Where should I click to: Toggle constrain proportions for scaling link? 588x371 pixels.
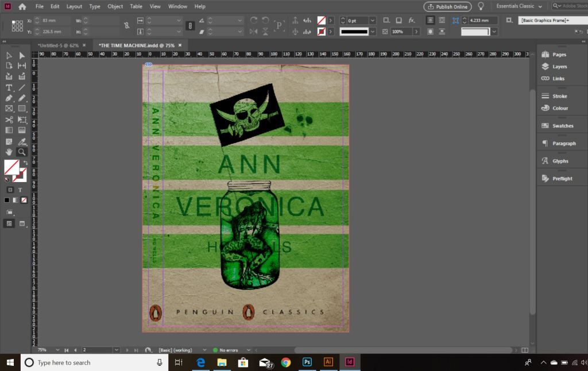coord(190,26)
